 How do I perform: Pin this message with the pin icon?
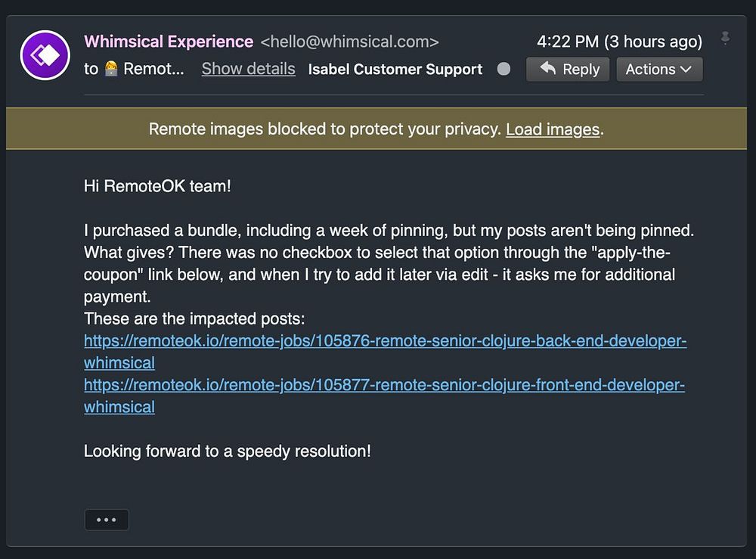726,39
